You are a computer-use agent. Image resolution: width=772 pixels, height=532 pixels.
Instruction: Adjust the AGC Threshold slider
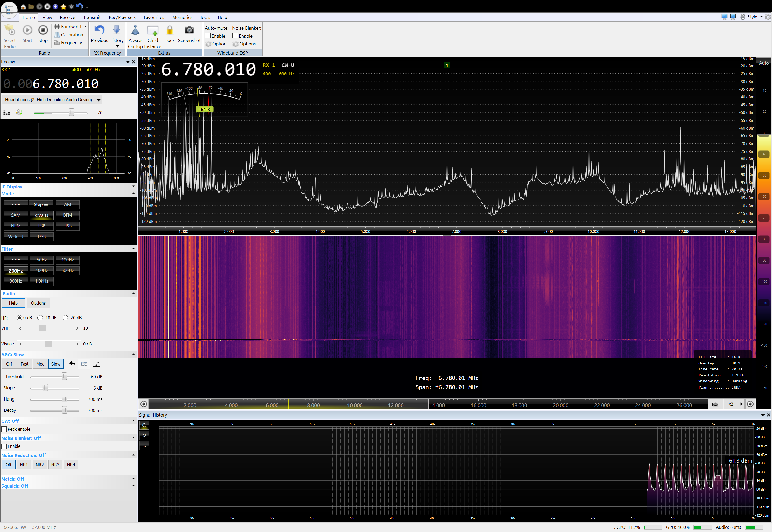(x=64, y=376)
